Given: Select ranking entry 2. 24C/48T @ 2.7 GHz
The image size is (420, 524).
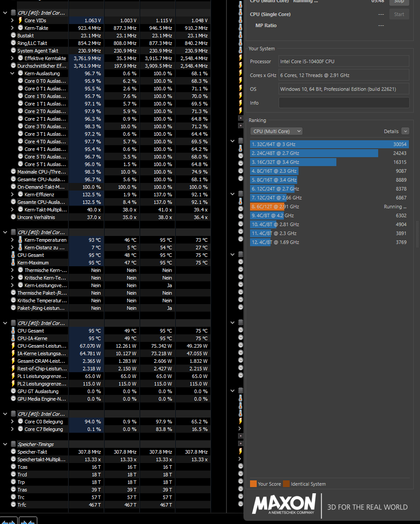Looking at the screenshot, I should click(x=330, y=153).
